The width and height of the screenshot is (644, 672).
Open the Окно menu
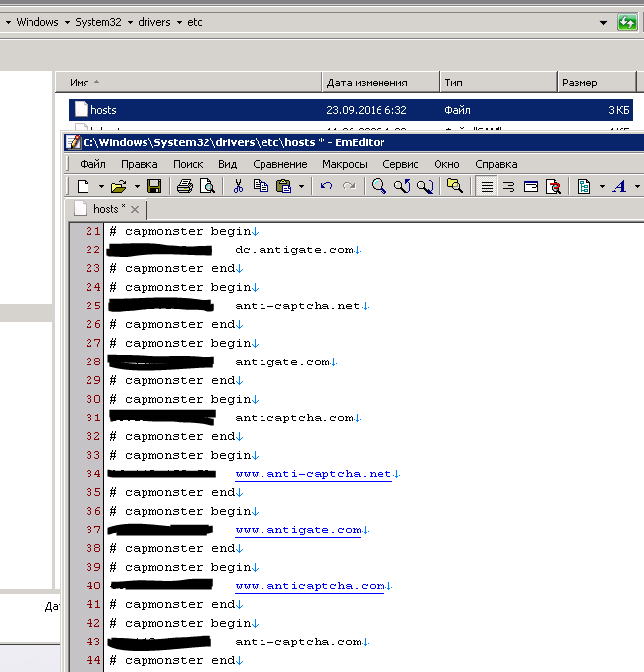pos(446,164)
